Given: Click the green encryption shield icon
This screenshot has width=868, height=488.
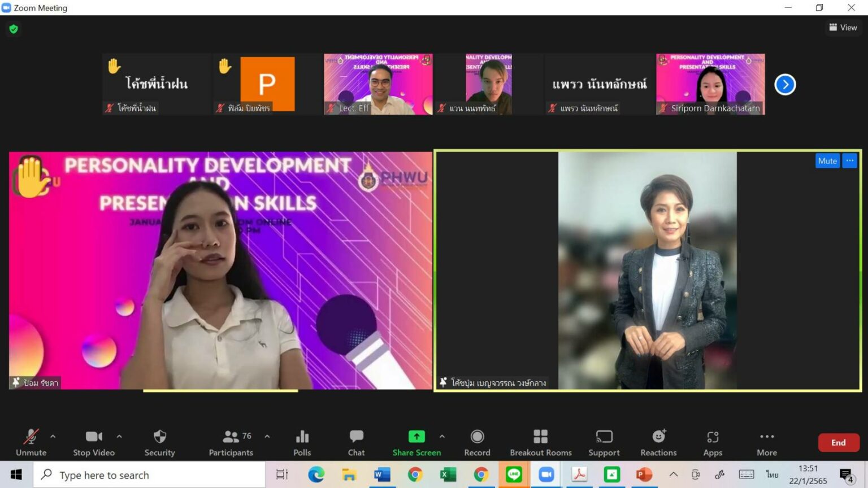Looking at the screenshot, I should click(14, 29).
